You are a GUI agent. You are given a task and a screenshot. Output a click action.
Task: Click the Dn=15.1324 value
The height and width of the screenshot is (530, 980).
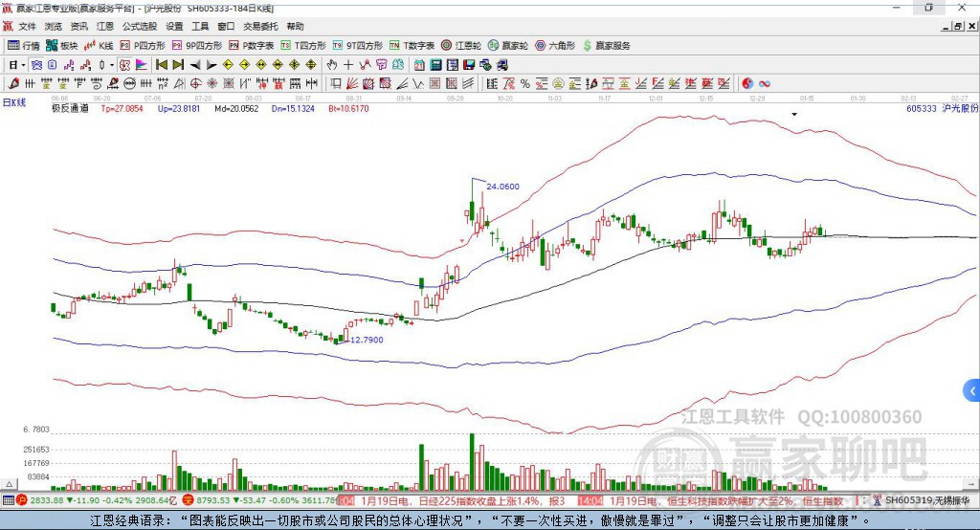click(293, 108)
